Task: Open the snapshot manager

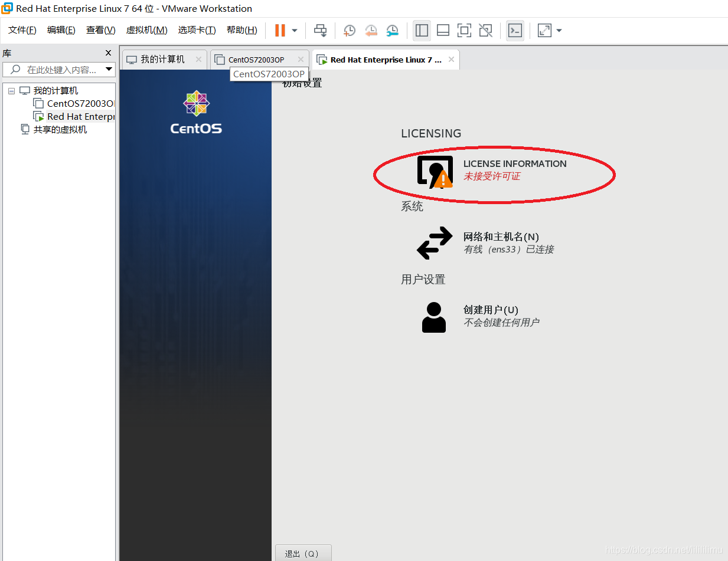Action: click(x=392, y=30)
